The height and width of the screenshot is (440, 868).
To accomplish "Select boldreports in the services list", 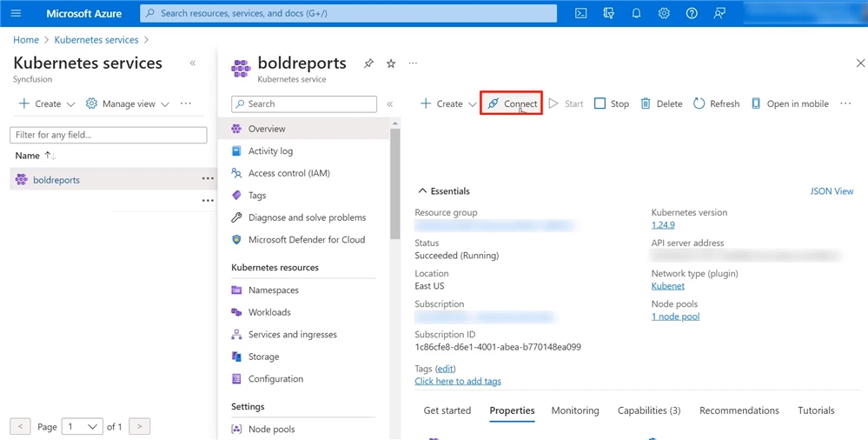I will pos(56,180).
